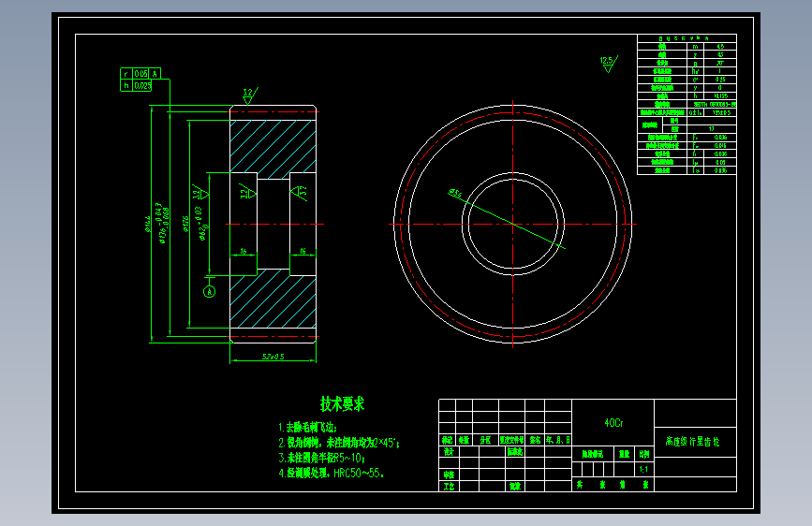The height and width of the screenshot is (526, 812).
Task: Select note 4 with HRC50~55 hardness
Action: tap(331, 473)
